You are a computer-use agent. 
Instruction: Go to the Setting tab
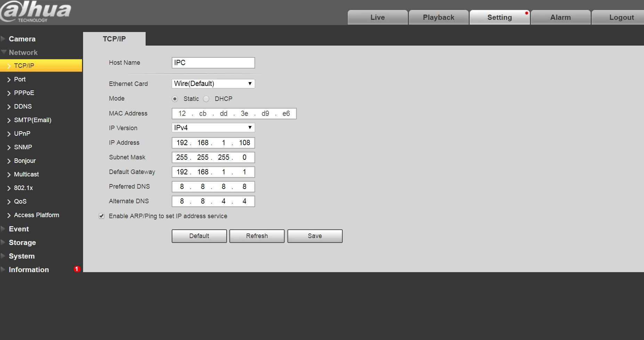[x=499, y=17]
